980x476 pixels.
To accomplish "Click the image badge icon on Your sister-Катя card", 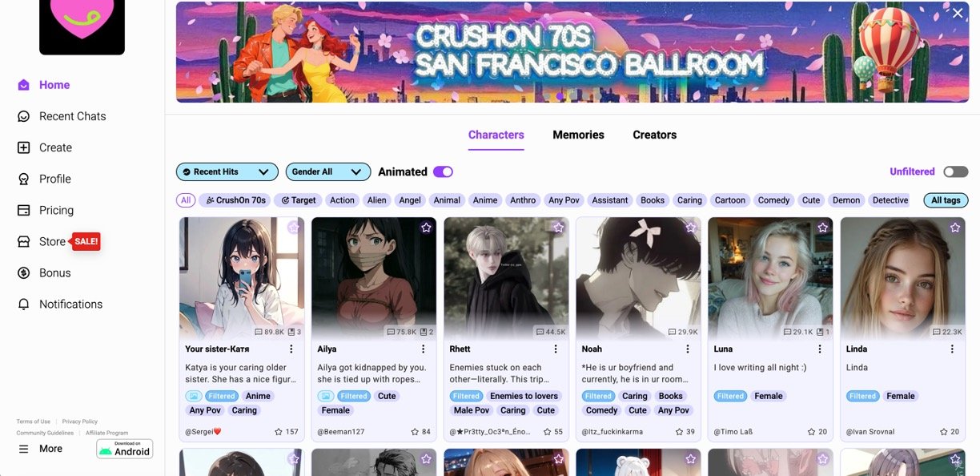I will 193,396.
